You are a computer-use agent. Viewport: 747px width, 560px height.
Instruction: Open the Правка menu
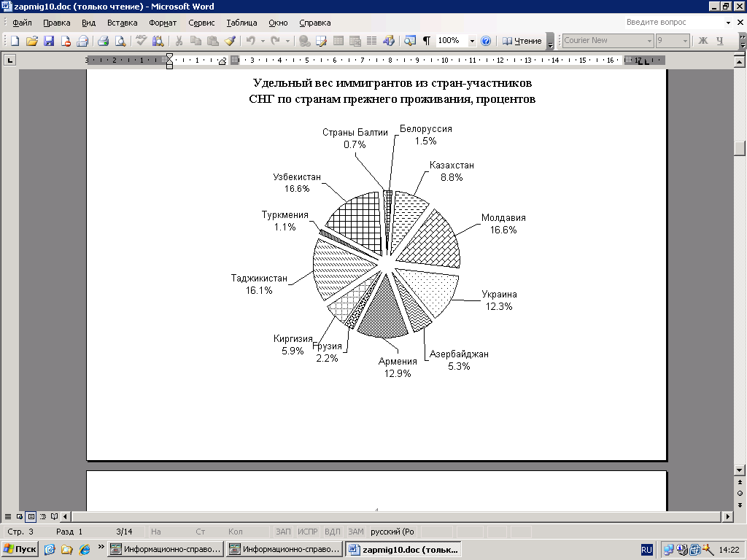56,23
